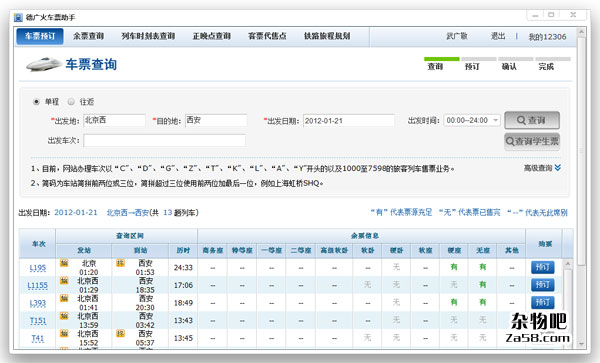
Task: Switch to the 车票预订 tab
Action: coord(40,36)
